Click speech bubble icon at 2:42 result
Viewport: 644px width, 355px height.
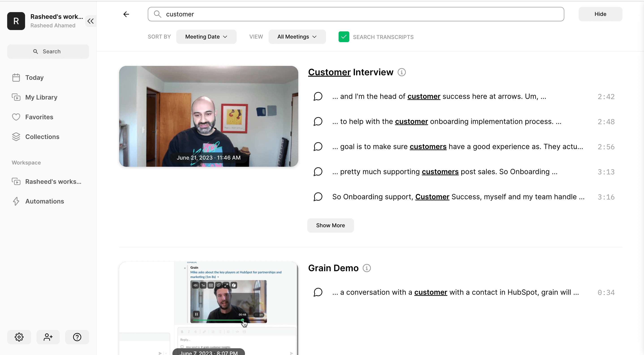tap(318, 97)
